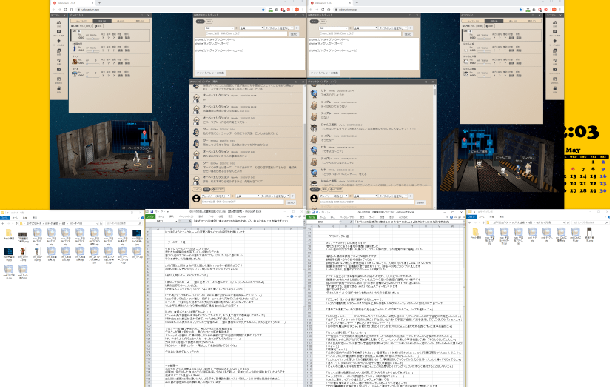This screenshot has height=387, width=610.
Task: Open the first dropdown in right chat palette
Action: [333, 28]
